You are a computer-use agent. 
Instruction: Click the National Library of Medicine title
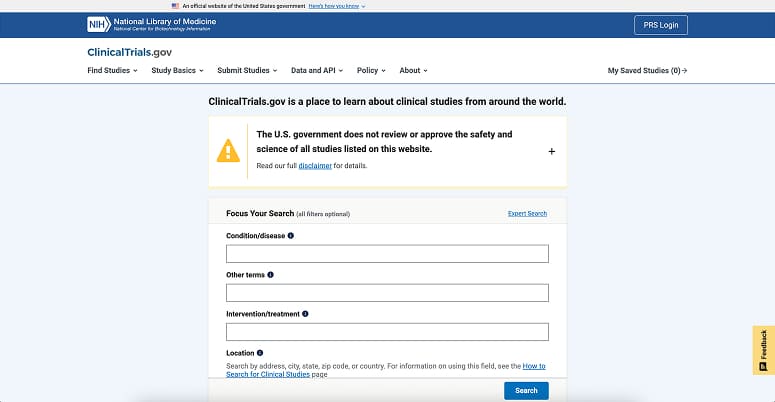pos(165,21)
